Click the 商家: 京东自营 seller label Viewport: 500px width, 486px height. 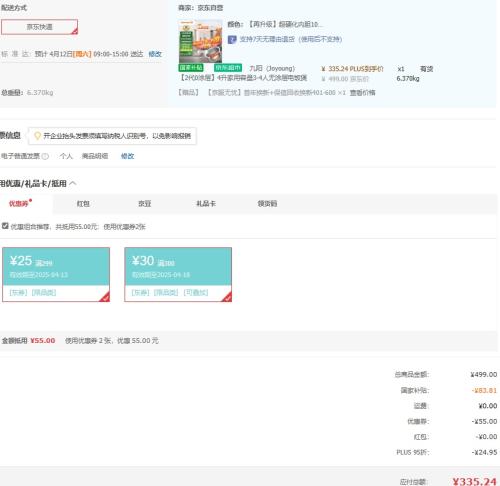(200, 8)
